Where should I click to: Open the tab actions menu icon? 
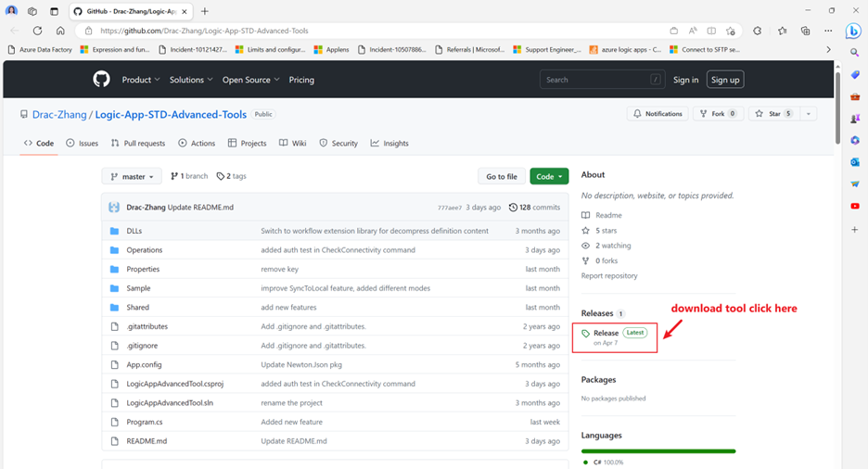[x=54, y=11]
